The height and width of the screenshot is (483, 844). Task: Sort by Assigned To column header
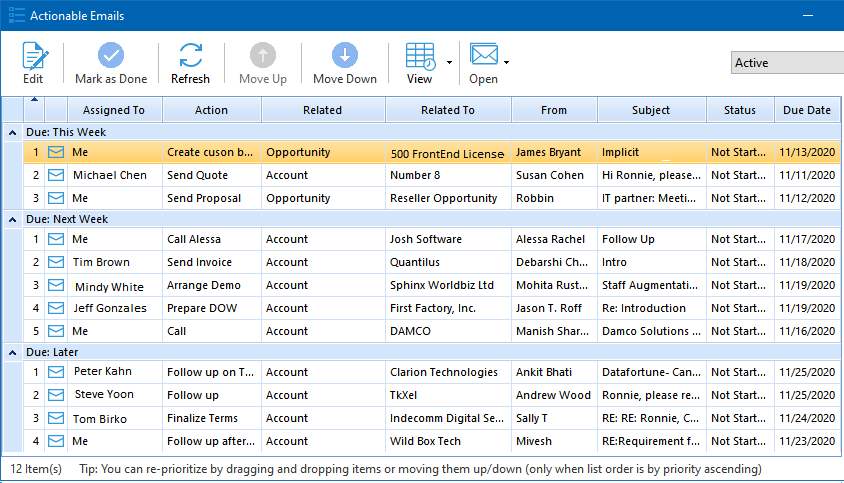[113, 110]
